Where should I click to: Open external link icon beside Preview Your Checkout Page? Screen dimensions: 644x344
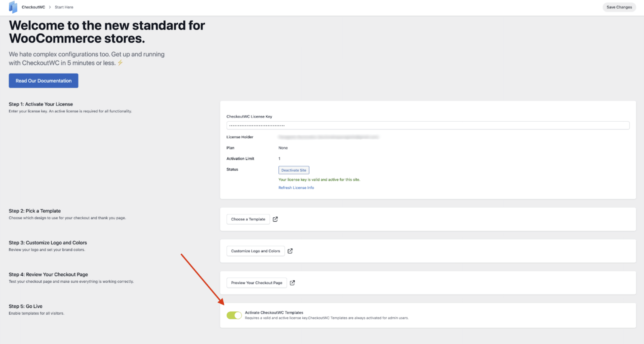coord(292,283)
